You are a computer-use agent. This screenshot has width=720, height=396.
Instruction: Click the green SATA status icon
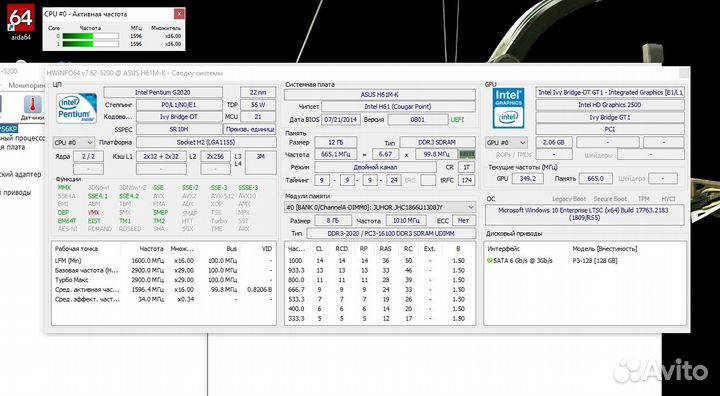coord(489,260)
